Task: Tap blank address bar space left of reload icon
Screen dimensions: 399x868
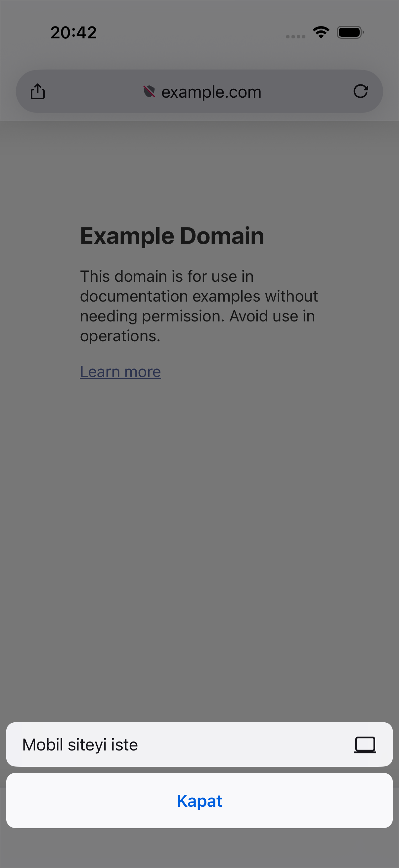Action: point(306,91)
